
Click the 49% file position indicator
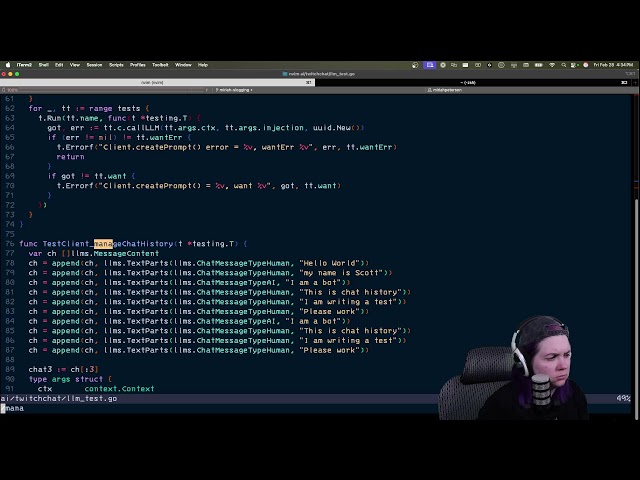point(623,399)
